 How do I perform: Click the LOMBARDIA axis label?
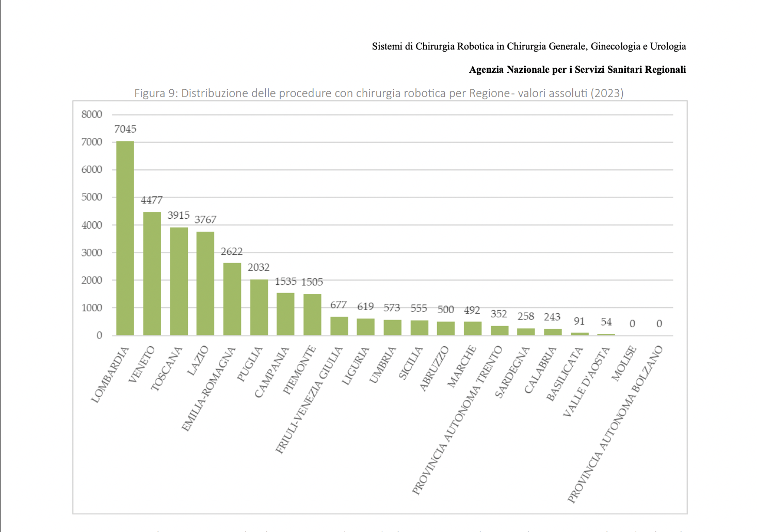pyautogui.click(x=110, y=375)
